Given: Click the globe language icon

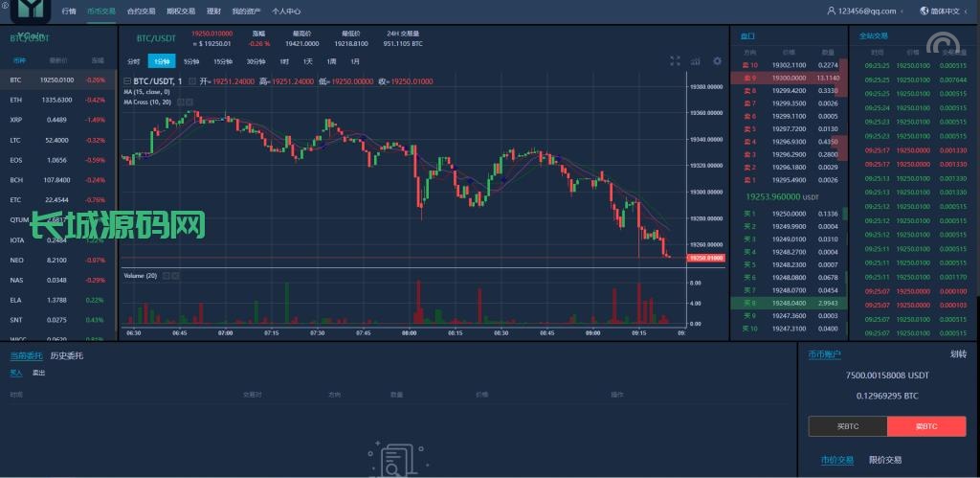Looking at the screenshot, I should (924, 11).
